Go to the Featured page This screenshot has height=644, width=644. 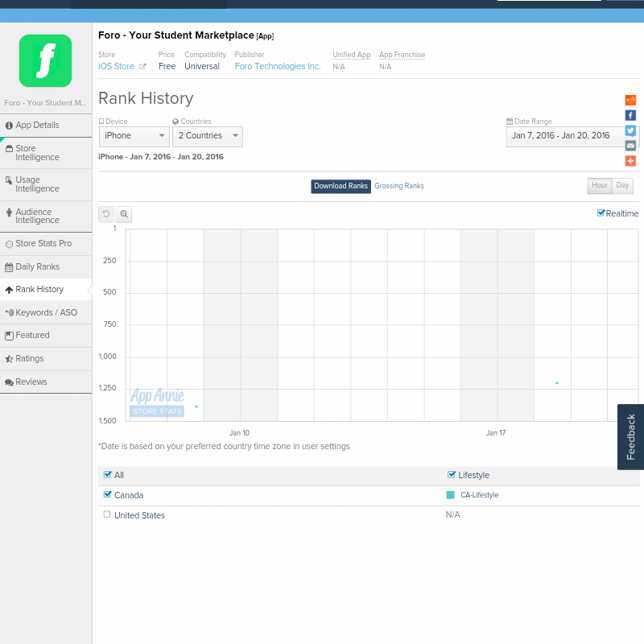tap(46, 336)
